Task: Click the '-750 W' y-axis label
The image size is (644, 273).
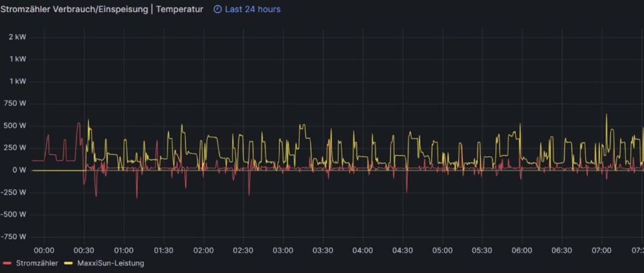Action: pos(13,237)
